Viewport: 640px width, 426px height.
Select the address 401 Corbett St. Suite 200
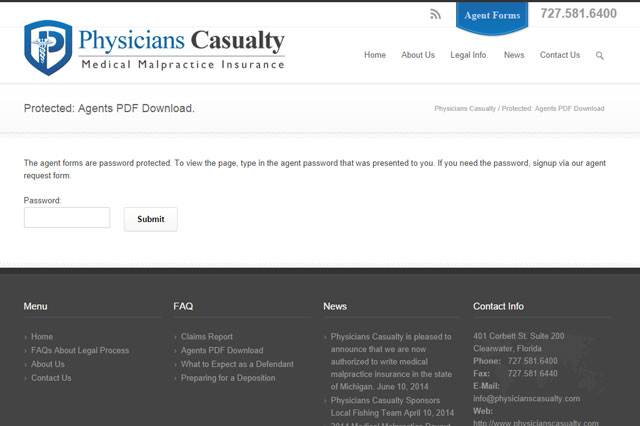[519, 336]
